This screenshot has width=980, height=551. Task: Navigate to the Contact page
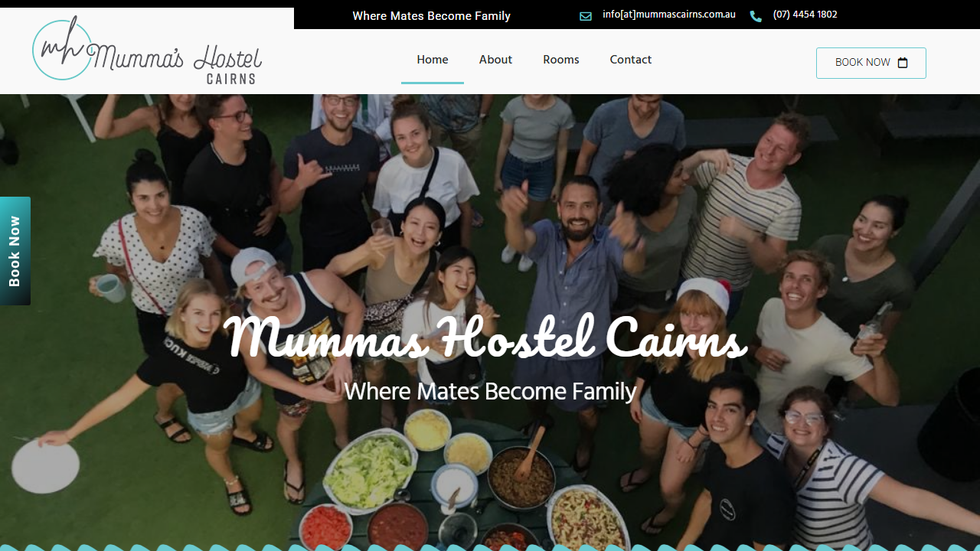[631, 60]
